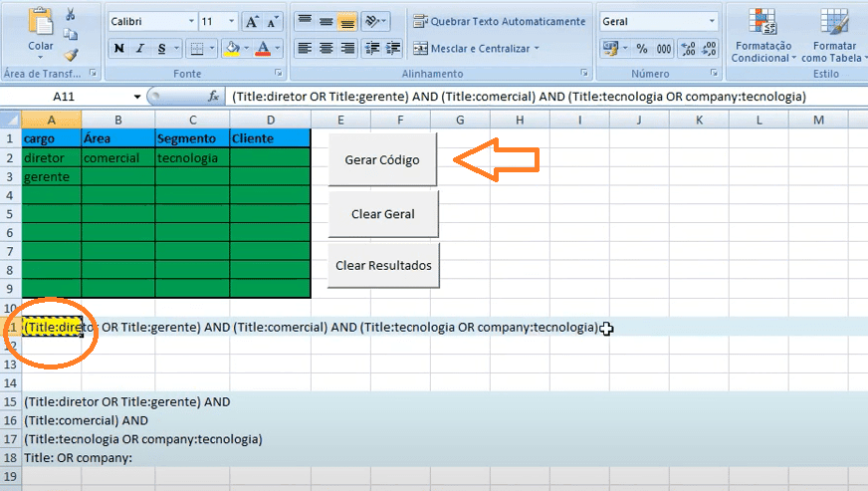Viewport: 868px width, 491px height.
Task: Click the Format Painter brush icon
Action: pos(71,56)
